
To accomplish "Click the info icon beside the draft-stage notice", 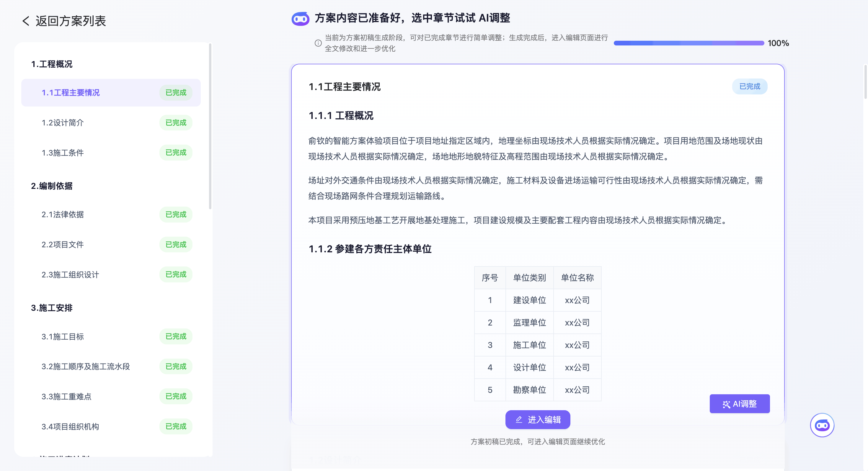I will pos(318,43).
